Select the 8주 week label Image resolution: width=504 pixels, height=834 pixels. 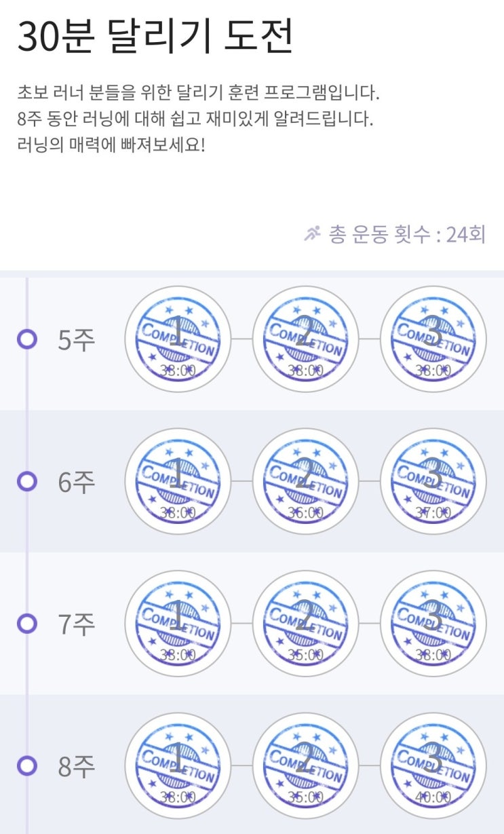coord(77,766)
